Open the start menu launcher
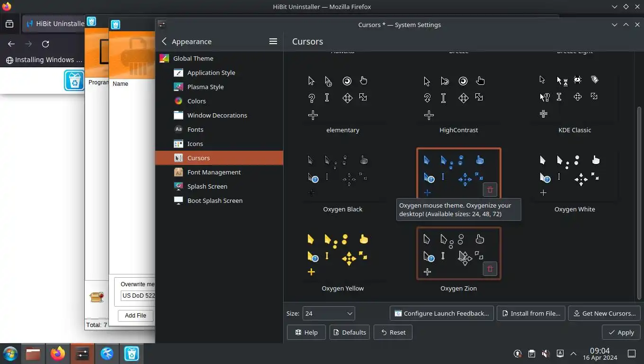 [x=10, y=354]
